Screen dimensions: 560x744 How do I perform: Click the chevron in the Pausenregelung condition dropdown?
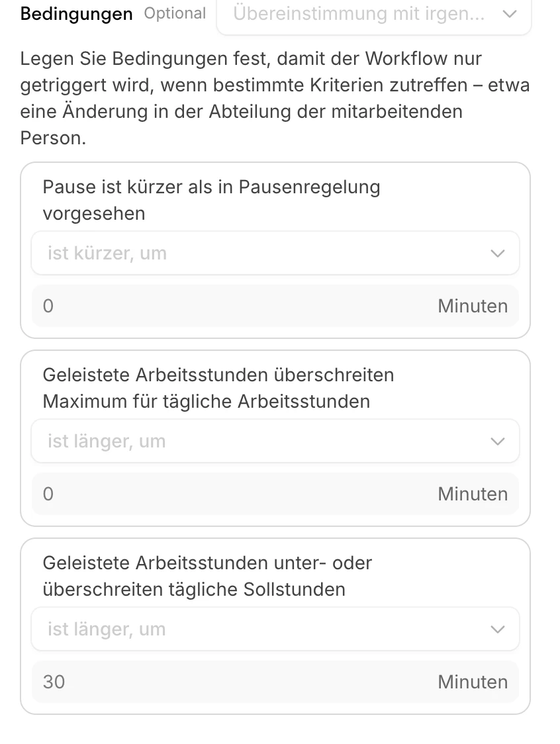click(498, 253)
